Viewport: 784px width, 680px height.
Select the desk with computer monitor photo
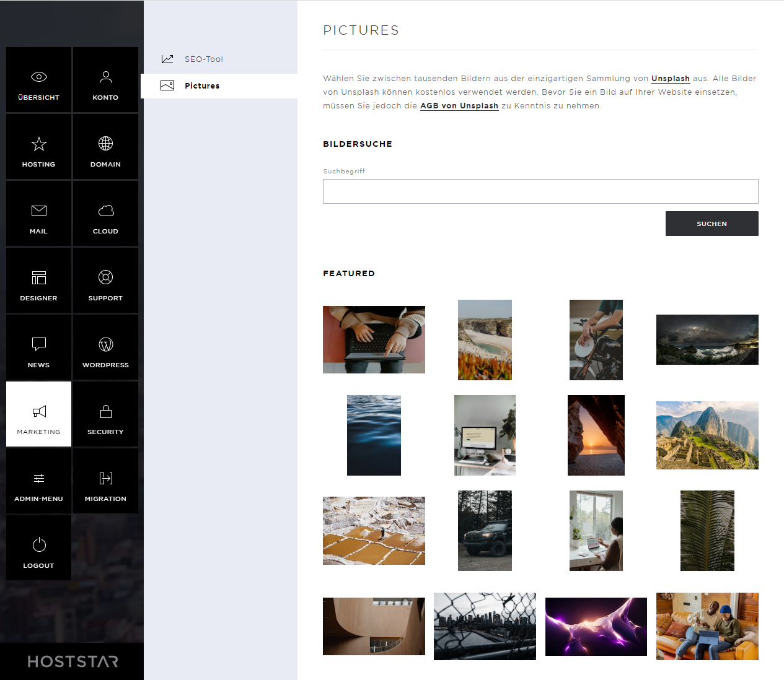point(485,435)
